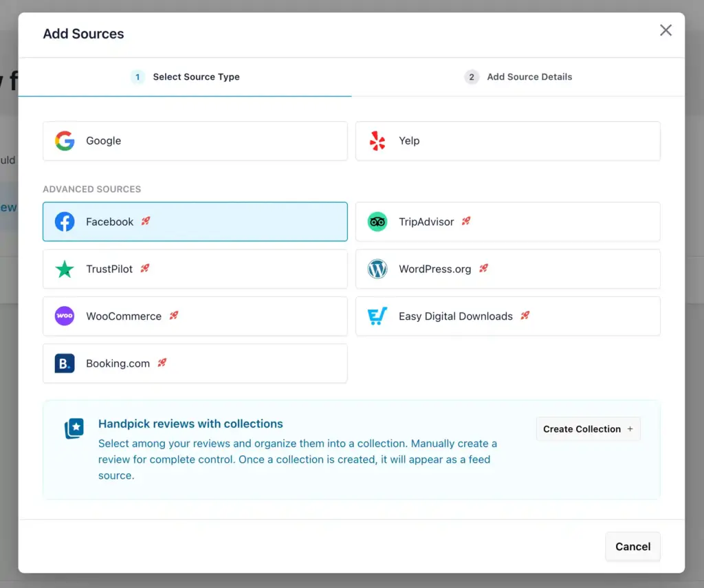Screen dimensions: 704x588
Task: Pick the Booking.com source option
Action: [x=195, y=363]
